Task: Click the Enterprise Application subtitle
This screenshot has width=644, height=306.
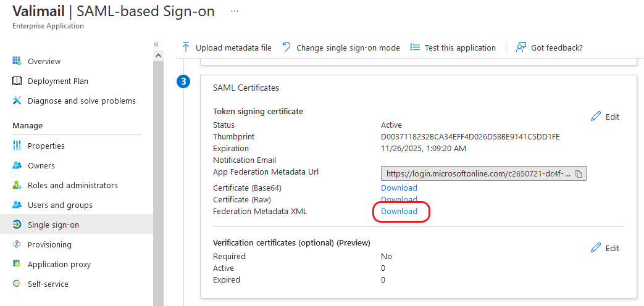Action: pos(48,26)
